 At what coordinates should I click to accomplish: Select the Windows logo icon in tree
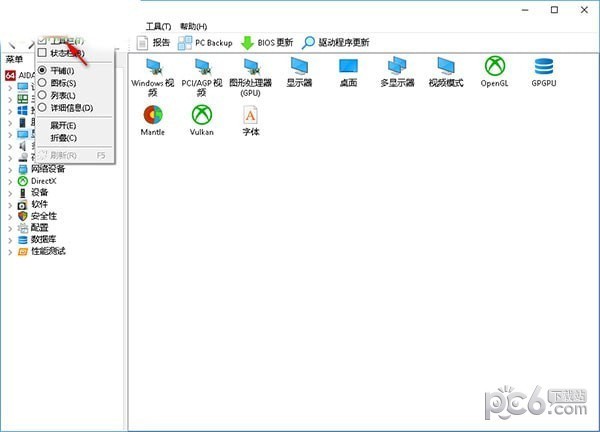(x=23, y=111)
